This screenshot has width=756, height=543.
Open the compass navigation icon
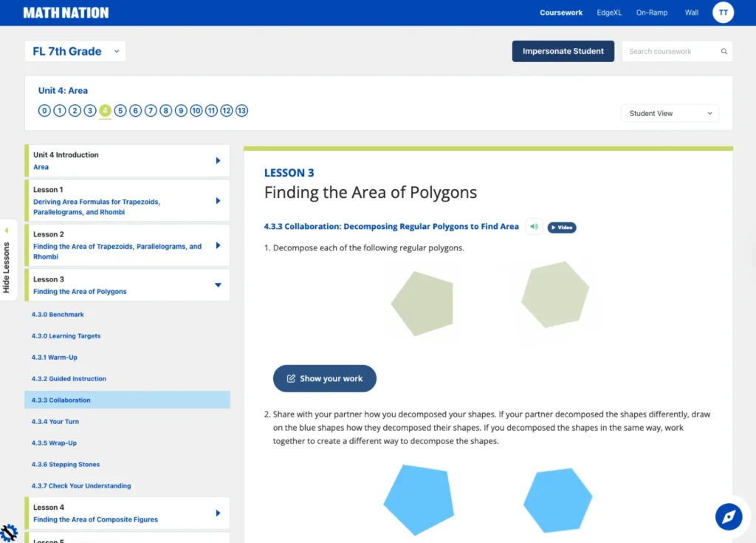[x=729, y=516]
